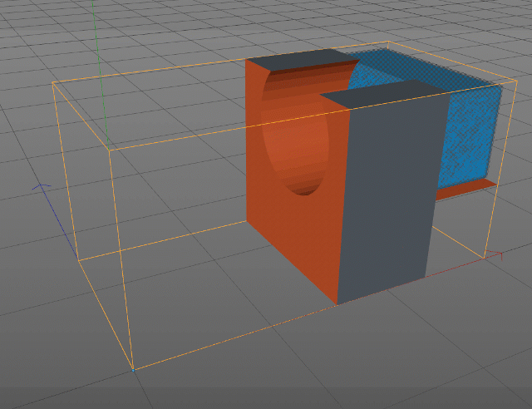Select the thin orange slab under blue object

[465, 190]
